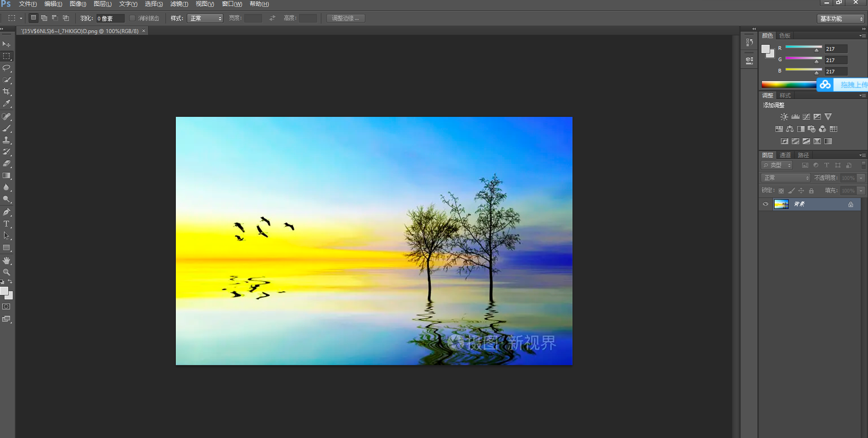Enable the 消除锯齿 checkbox

coord(132,18)
